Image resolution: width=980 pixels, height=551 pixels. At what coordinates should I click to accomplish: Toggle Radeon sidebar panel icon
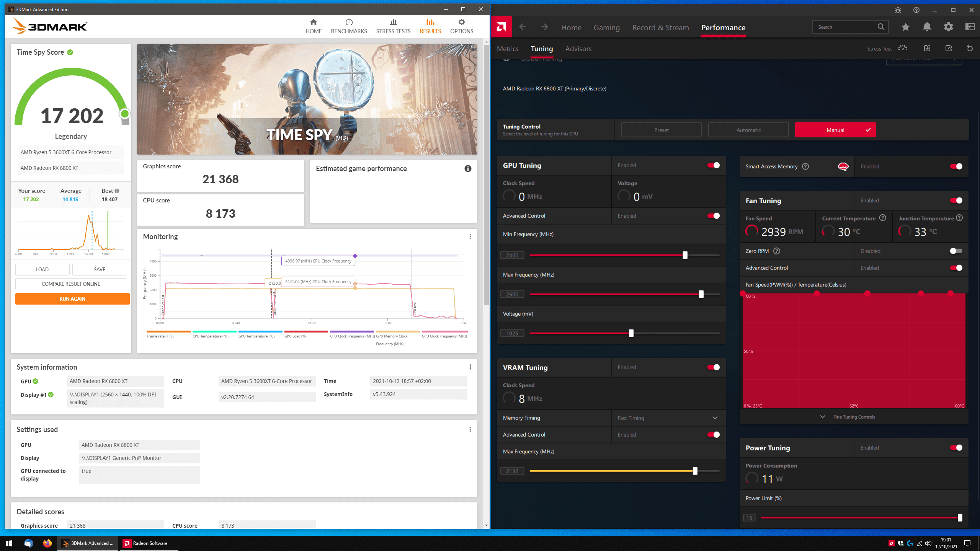click(x=970, y=27)
